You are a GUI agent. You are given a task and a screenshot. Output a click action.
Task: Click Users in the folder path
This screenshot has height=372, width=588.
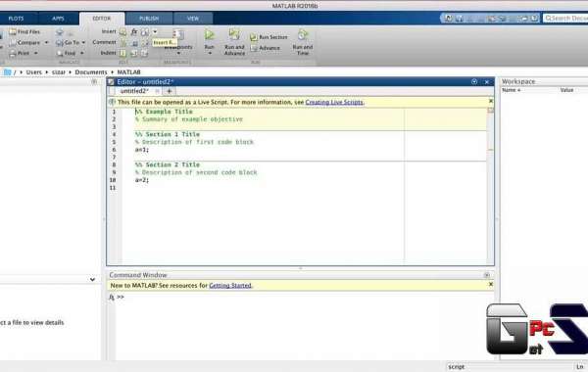pyautogui.click(x=33, y=71)
